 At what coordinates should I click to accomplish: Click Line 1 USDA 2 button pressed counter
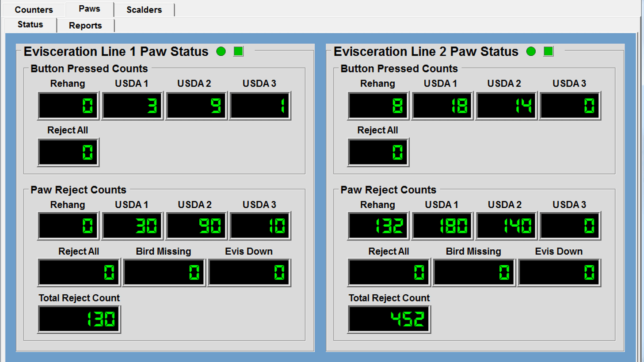[x=196, y=106]
